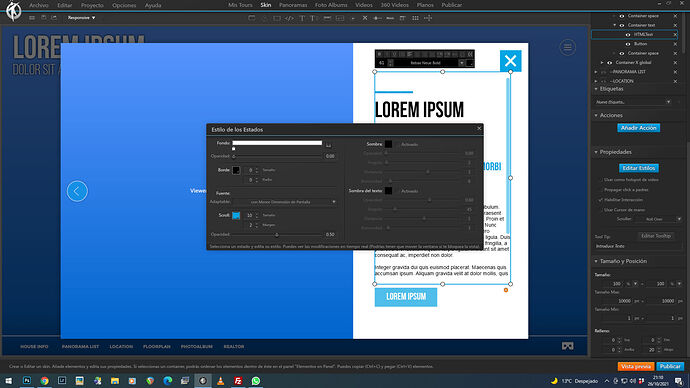Open the Responsive skin mode dropdown
Screen dimensions: 690x388
pos(81,18)
